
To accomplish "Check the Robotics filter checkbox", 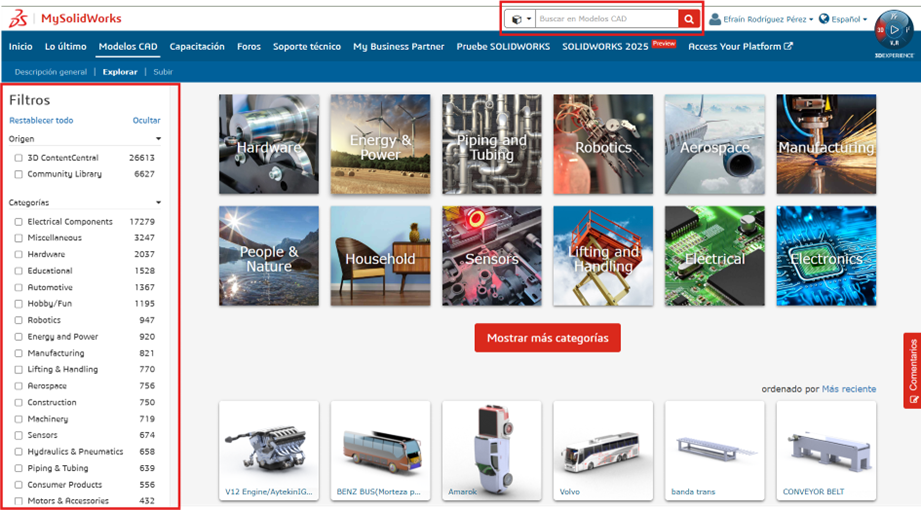I will pyautogui.click(x=19, y=320).
